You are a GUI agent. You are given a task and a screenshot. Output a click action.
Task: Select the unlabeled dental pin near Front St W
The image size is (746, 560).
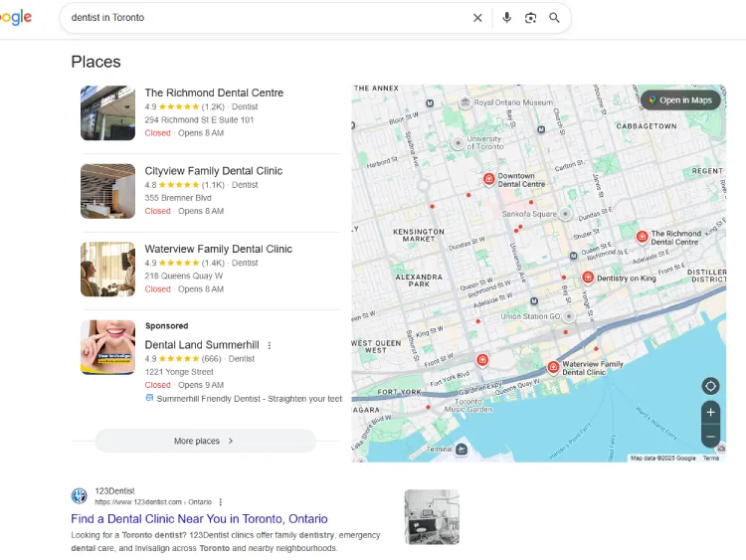tap(482, 360)
